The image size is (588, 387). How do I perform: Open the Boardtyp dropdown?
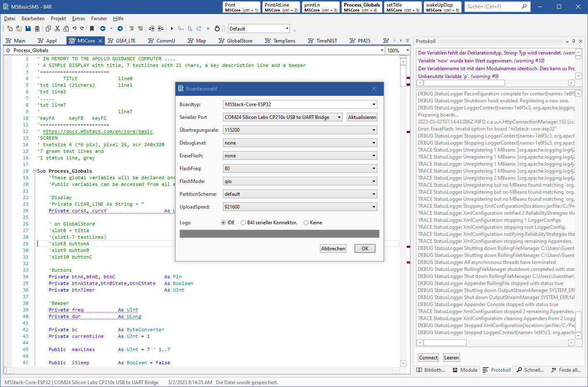pyautogui.click(x=300, y=104)
